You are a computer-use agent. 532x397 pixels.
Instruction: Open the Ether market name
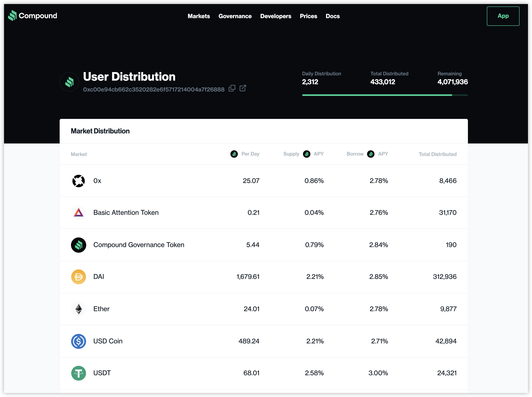(101, 309)
